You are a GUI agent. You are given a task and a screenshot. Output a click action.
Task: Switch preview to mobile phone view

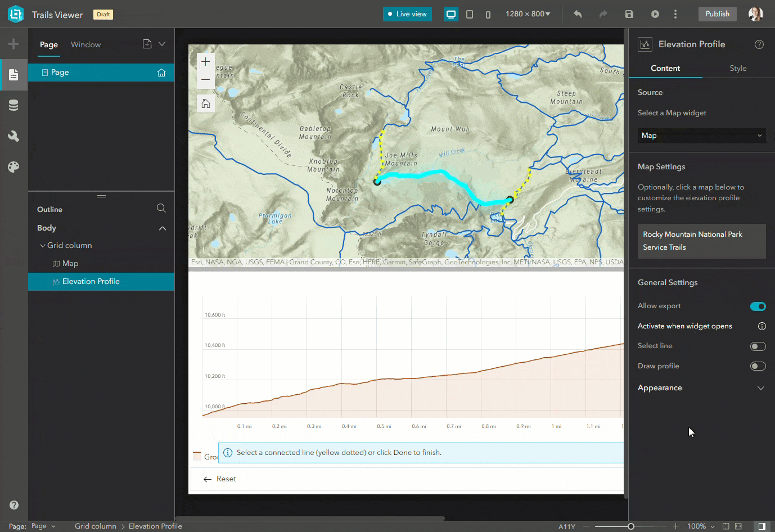click(488, 13)
